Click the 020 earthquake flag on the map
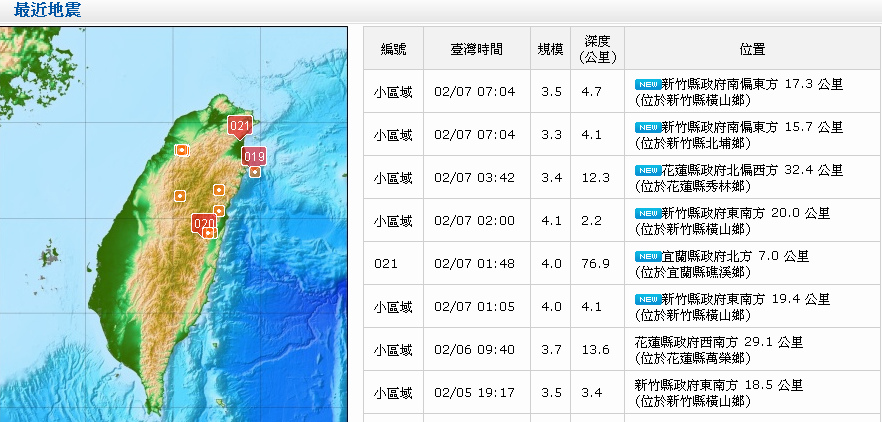Image resolution: width=882 pixels, height=422 pixels. click(x=203, y=223)
